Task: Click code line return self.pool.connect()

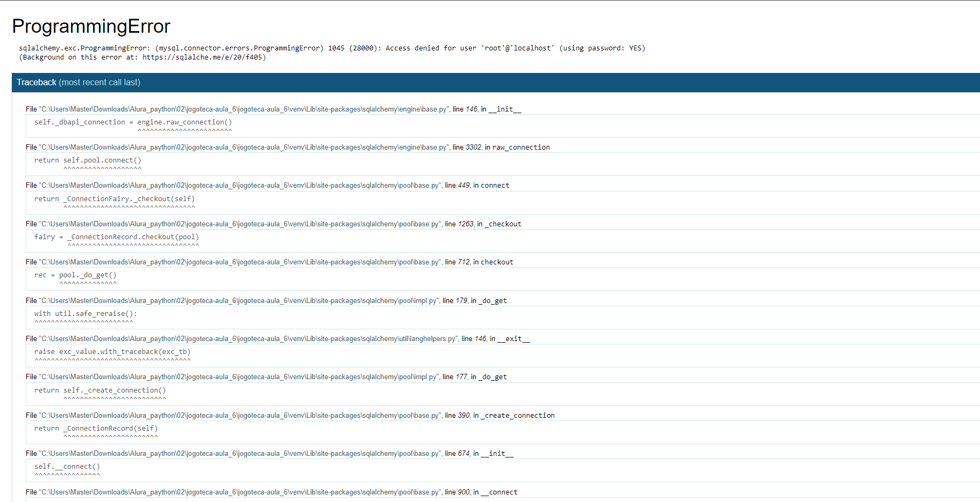Action: click(x=88, y=160)
